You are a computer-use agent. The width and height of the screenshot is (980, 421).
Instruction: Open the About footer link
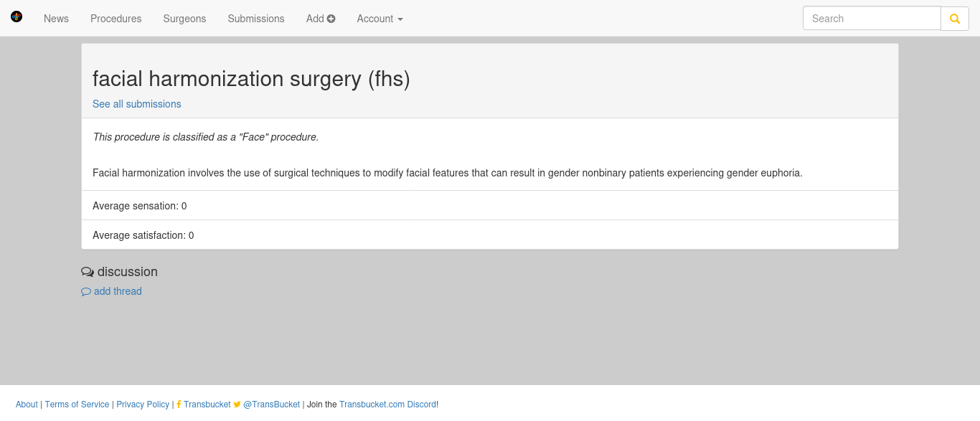coord(27,405)
